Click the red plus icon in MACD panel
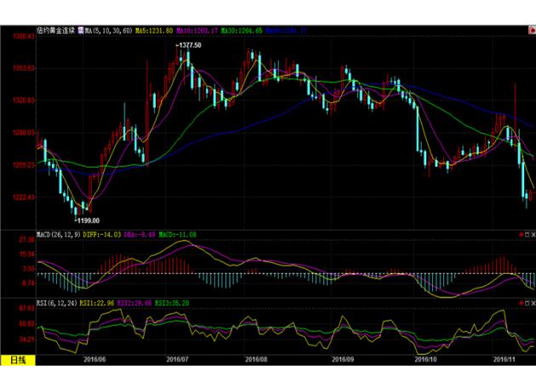 point(521,233)
